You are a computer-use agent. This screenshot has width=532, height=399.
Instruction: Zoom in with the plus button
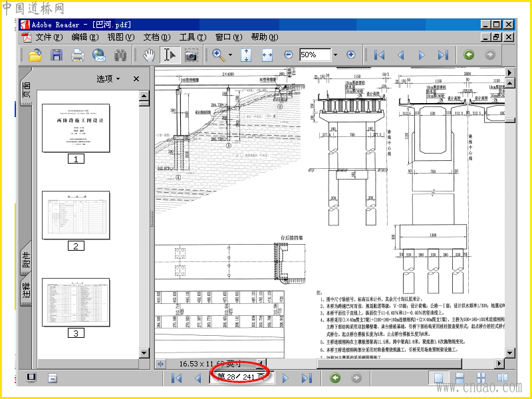pos(351,55)
